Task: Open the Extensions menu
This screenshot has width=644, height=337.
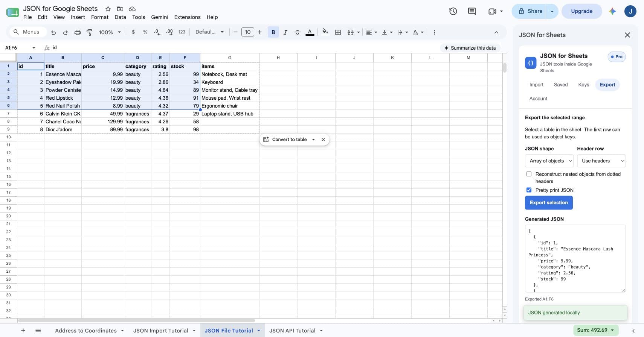Action: (187, 17)
